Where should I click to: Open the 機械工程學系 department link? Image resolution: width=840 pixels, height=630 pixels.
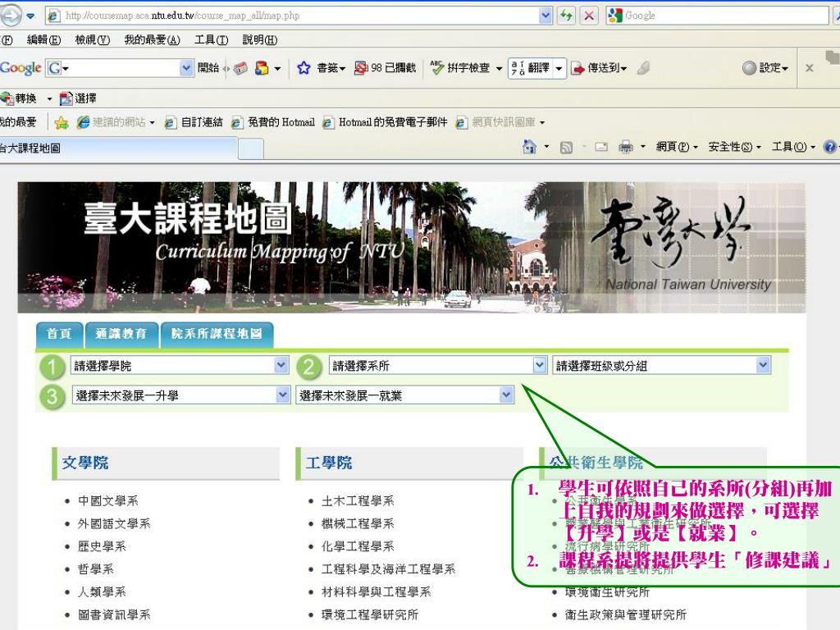pos(358,524)
